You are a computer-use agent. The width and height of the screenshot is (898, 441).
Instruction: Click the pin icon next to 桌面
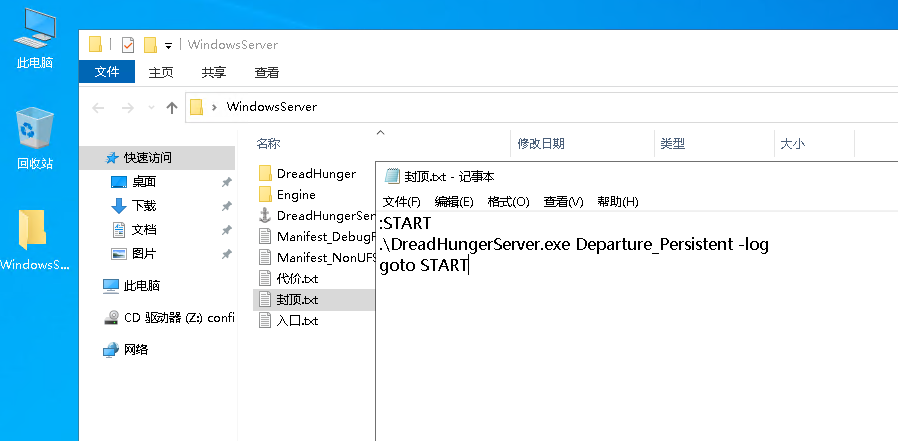coord(227,182)
